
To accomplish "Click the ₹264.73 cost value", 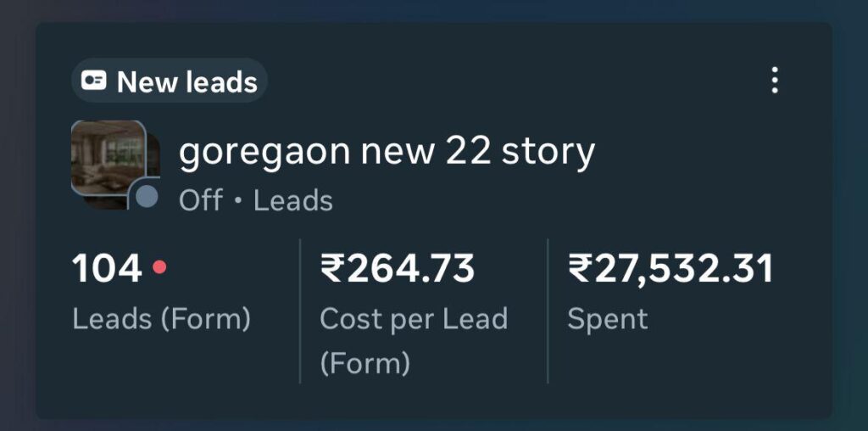I will (398, 270).
